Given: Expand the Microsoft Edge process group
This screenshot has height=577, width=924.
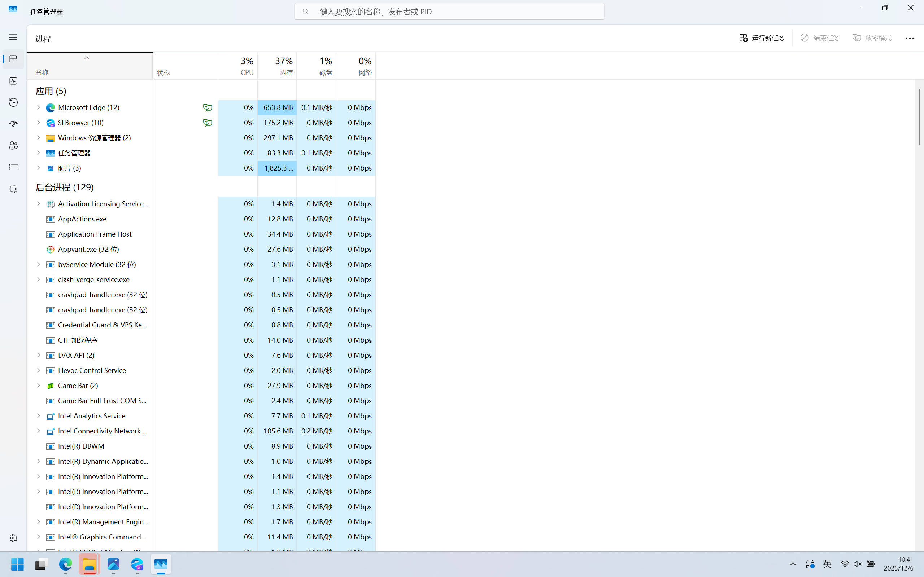Looking at the screenshot, I should coord(38,107).
